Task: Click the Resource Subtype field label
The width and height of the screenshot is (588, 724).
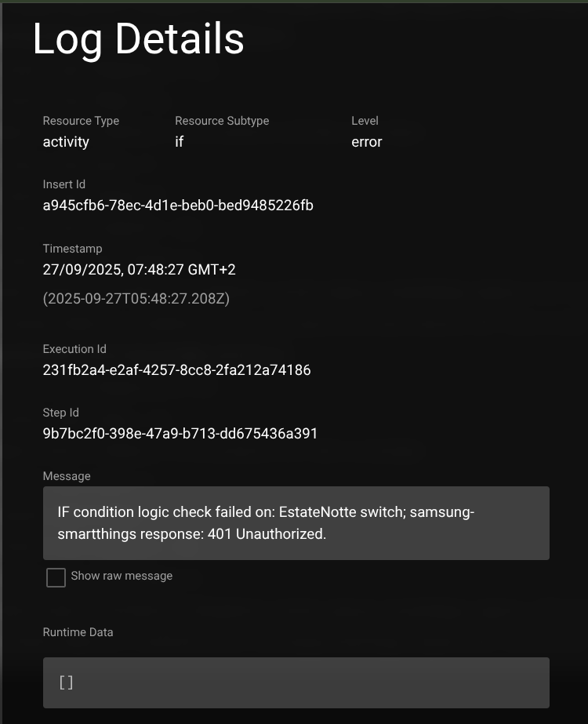Action: pos(222,121)
